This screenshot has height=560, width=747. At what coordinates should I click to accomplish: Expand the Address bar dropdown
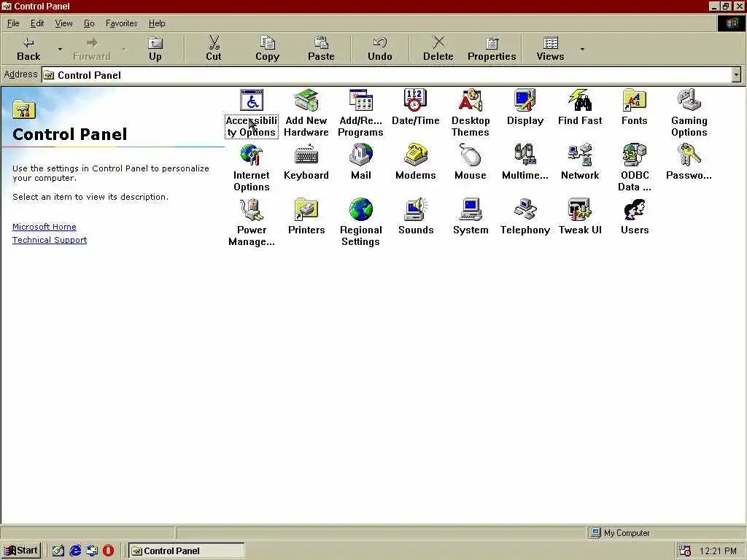point(737,75)
